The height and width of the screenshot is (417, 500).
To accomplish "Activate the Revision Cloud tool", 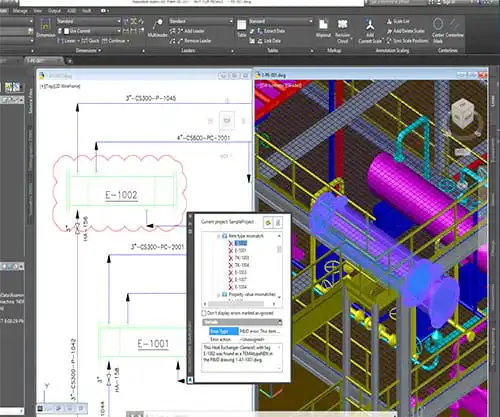I will 342,31.
